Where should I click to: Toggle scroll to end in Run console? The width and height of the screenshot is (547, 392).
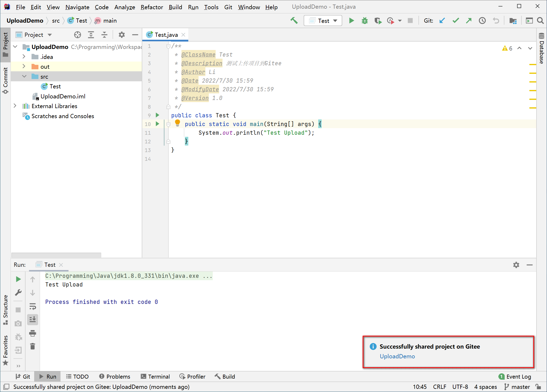click(x=33, y=320)
